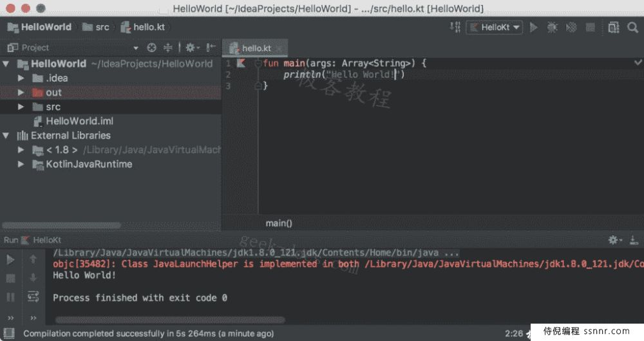Screen dimensions: 644x341
Task: Fold main function at line 1
Action: 258,63
